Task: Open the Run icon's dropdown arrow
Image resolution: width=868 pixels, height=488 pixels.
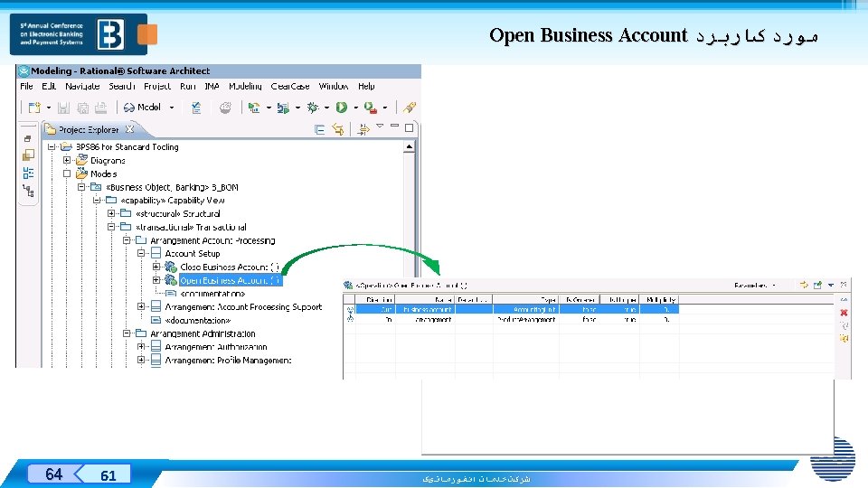Action: (355, 108)
